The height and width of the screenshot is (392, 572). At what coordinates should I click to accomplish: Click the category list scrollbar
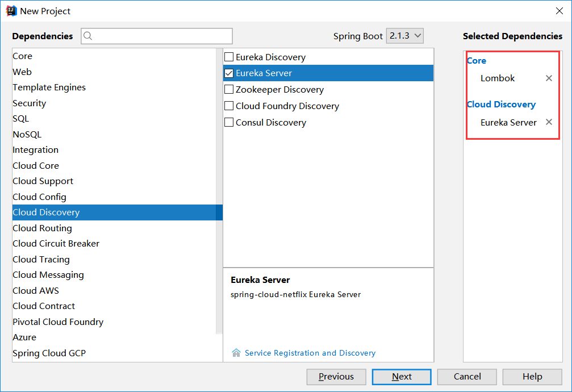[x=219, y=191]
